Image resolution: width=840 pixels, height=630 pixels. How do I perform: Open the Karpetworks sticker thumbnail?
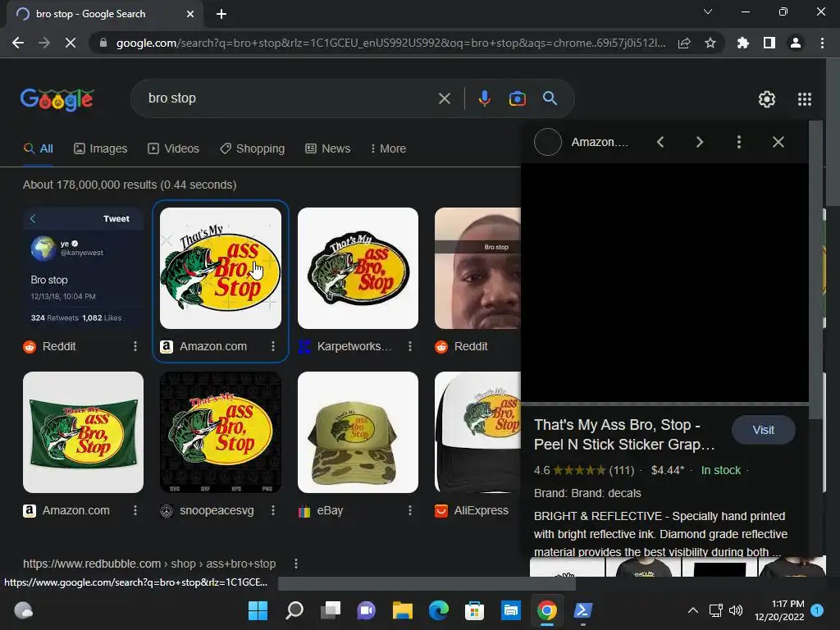pos(358,268)
